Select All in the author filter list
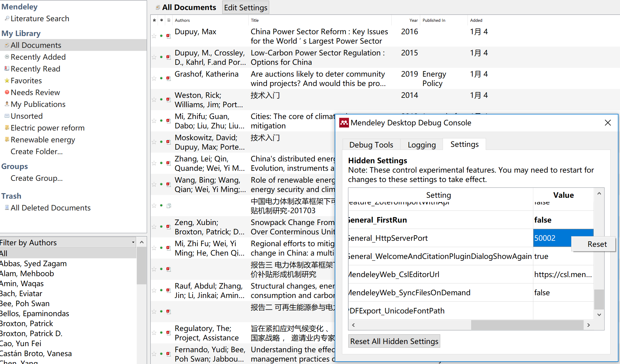The width and height of the screenshot is (620, 364). 68,253
